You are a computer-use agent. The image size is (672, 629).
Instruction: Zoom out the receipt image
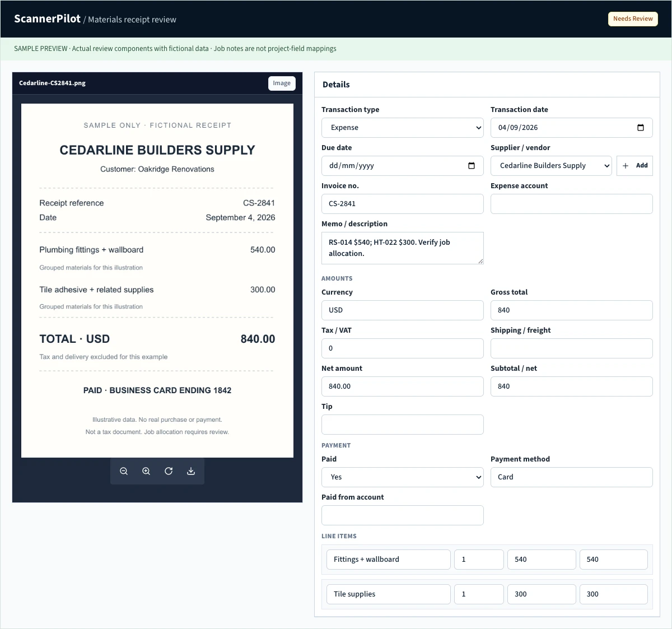tap(124, 471)
